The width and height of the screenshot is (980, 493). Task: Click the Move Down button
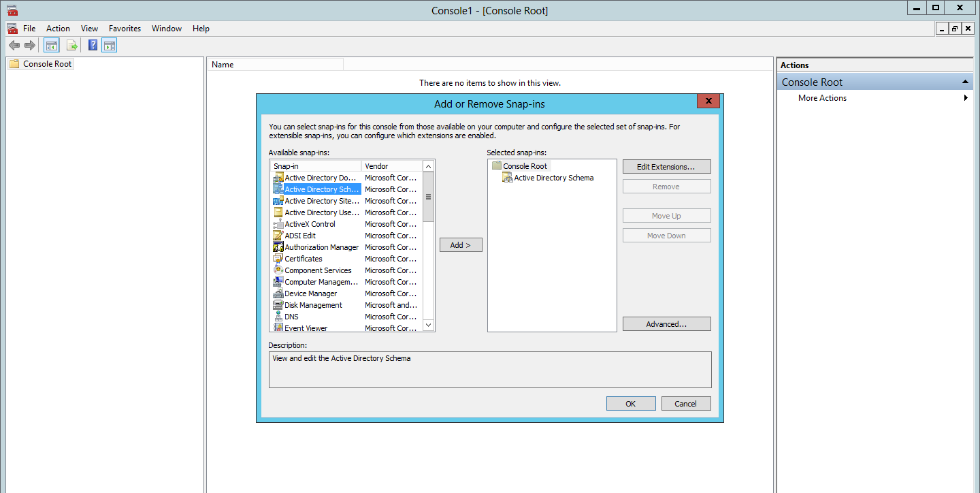[x=666, y=236]
